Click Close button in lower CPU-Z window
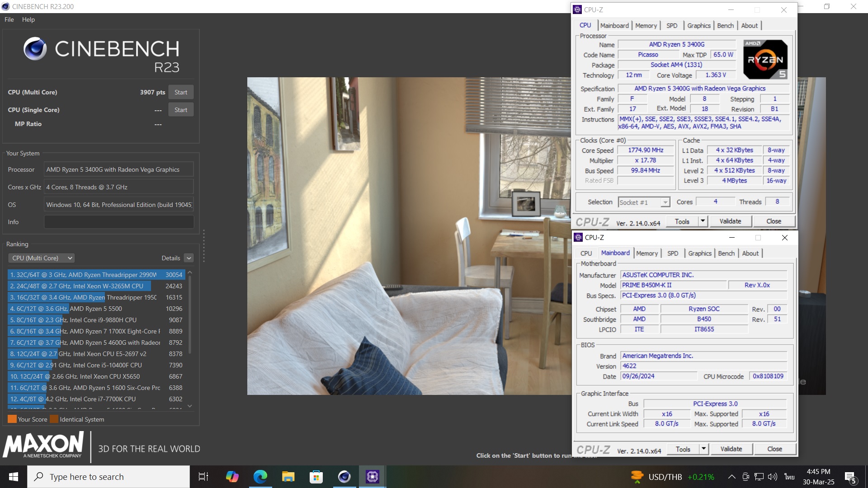 pyautogui.click(x=774, y=449)
